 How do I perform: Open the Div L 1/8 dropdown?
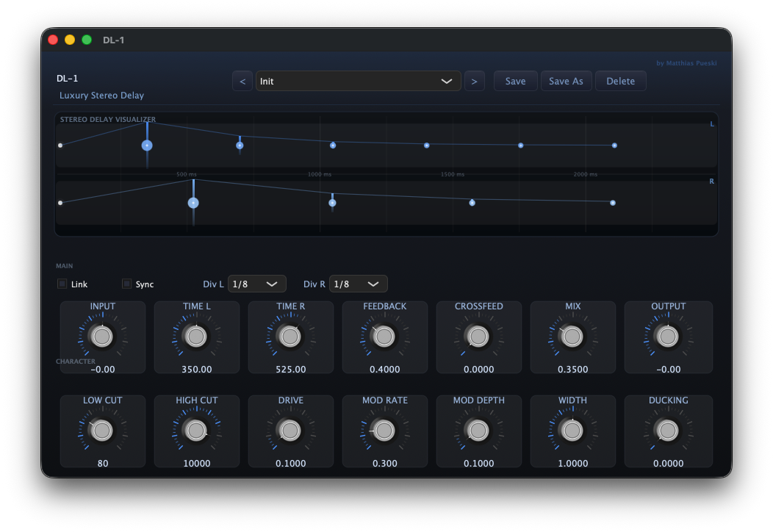click(256, 284)
